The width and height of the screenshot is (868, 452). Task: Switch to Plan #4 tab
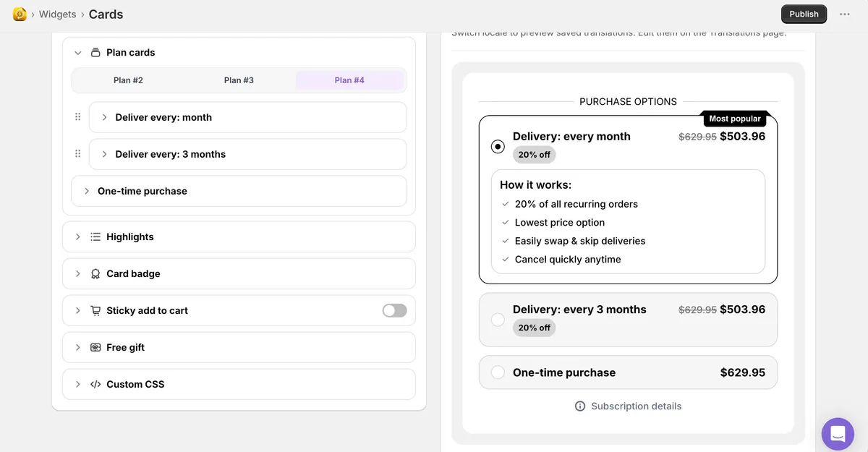pyautogui.click(x=349, y=80)
